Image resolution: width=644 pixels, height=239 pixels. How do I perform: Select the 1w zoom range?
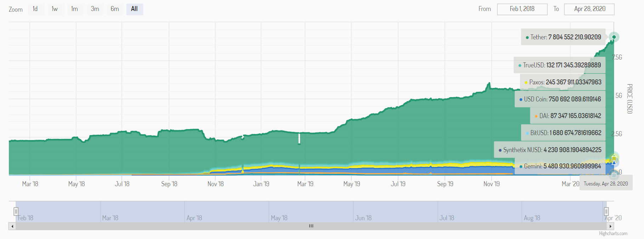pos(55,9)
